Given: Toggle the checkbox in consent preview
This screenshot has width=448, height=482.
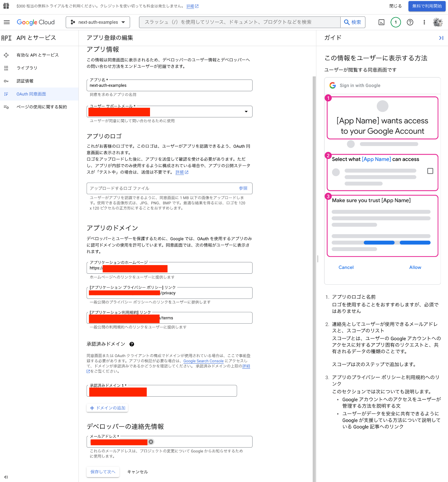Looking at the screenshot, I should tap(430, 171).
